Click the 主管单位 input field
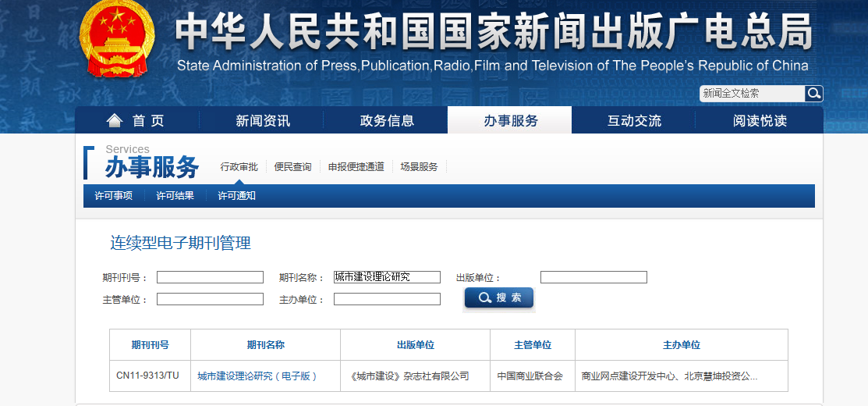Screen dimensions: 868x406 [210, 299]
